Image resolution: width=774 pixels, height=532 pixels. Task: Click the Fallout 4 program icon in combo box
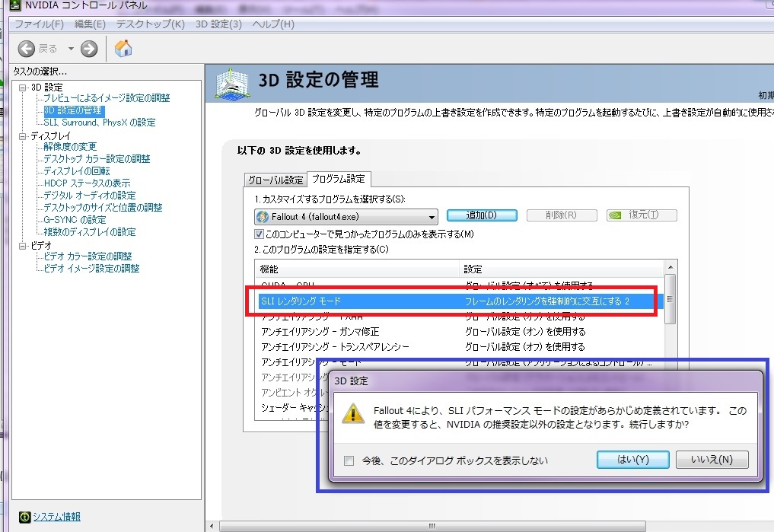click(x=263, y=216)
